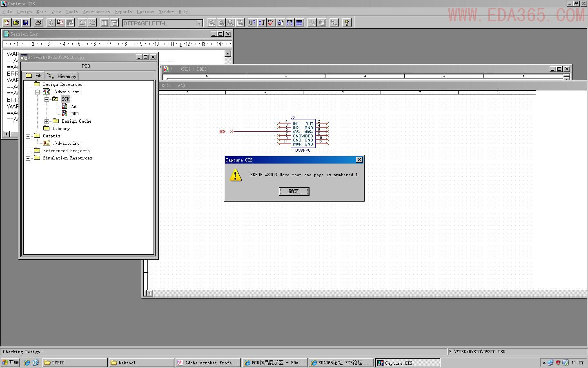Click the Cut scissors toolbar icon

(51, 23)
